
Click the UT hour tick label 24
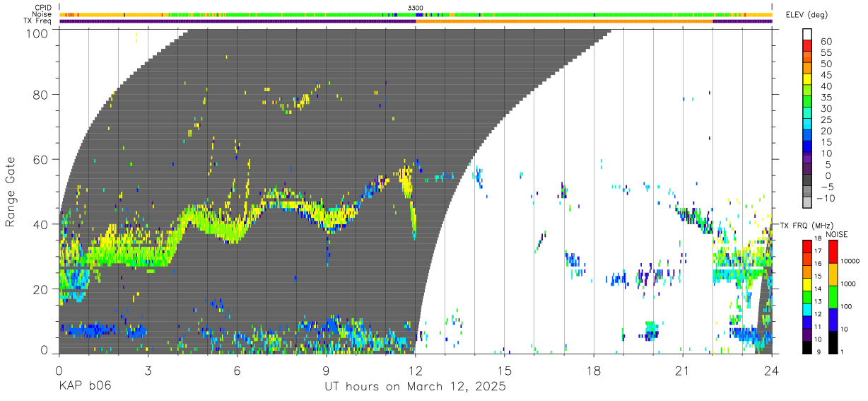[x=772, y=370]
